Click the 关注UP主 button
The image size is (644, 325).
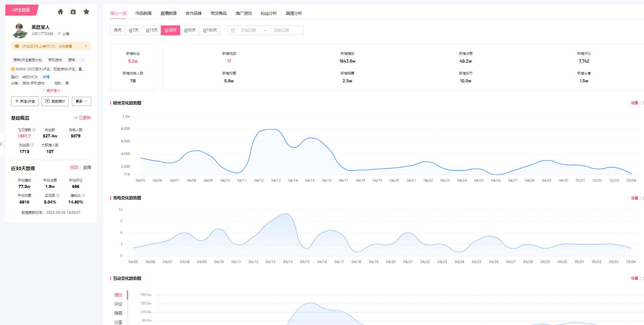click(25, 101)
